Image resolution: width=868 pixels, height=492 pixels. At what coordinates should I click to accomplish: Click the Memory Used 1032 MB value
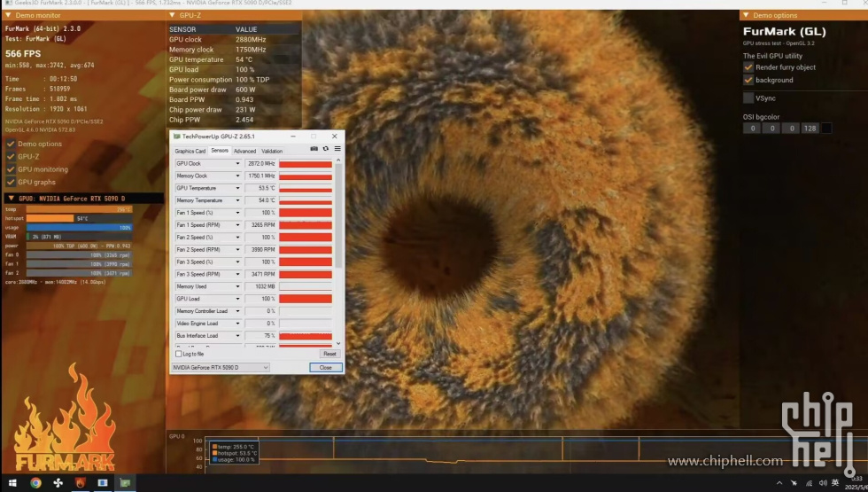coord(260,286)
